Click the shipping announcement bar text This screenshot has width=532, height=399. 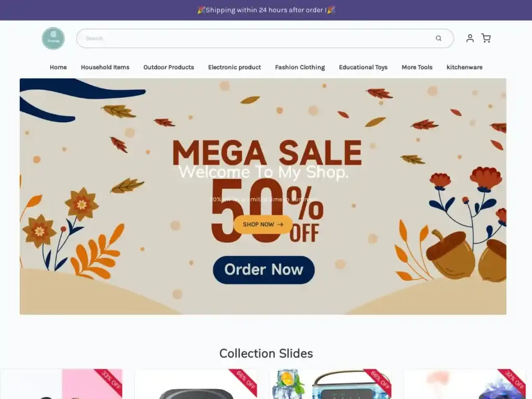pos(266,10)
